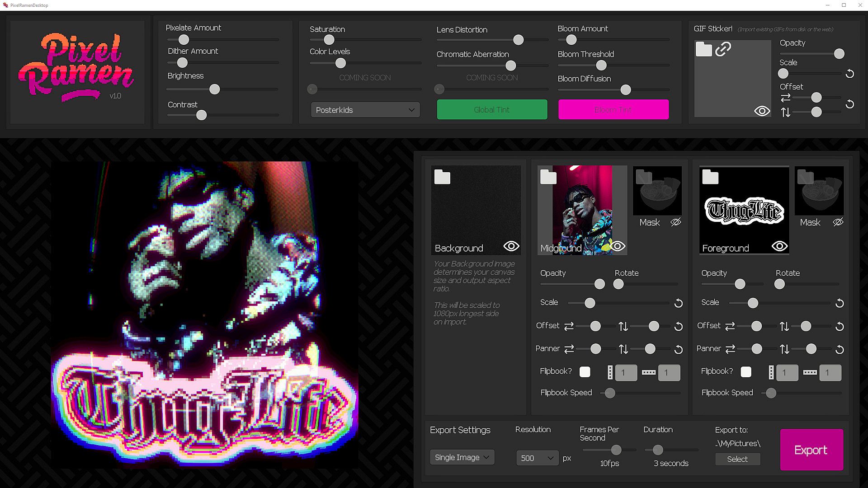Load a Midground Mask image folder
This screenshot has height=488, width=868.
(643, 177)
